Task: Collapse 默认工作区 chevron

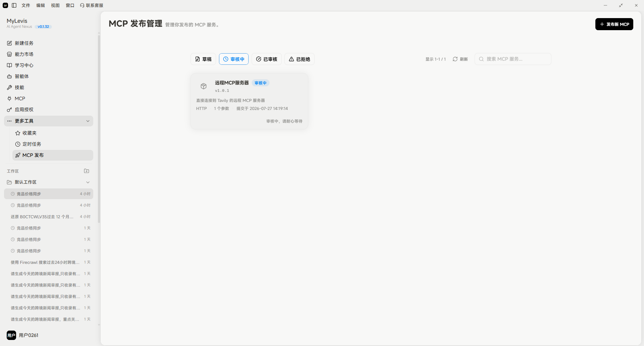Action: point(88,182)
